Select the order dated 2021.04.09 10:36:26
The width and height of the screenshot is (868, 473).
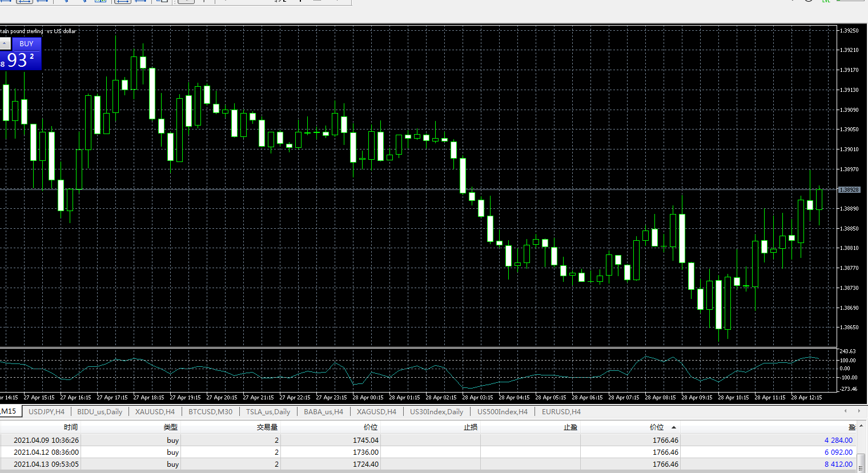click(x=428, y=440)
